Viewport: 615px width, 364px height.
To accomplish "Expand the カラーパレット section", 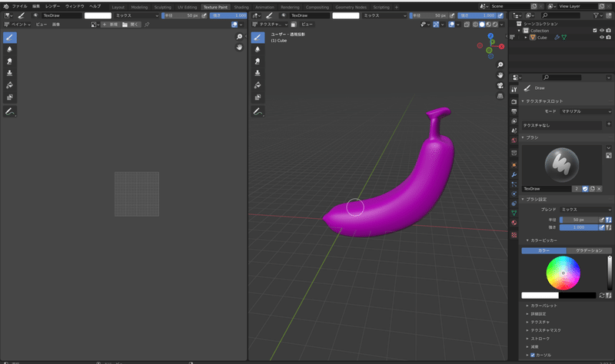I will pos(542,306).
